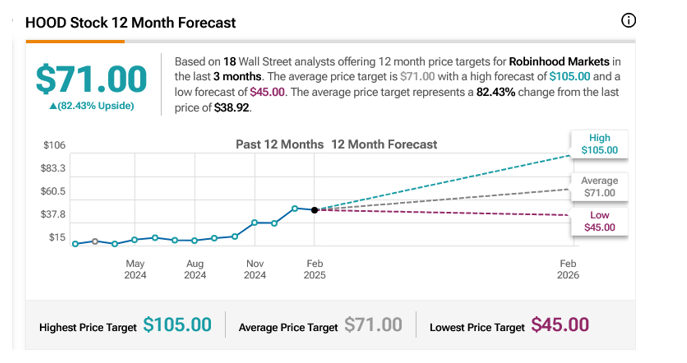Click the May 2024 data point

click(x=135, y=240)
